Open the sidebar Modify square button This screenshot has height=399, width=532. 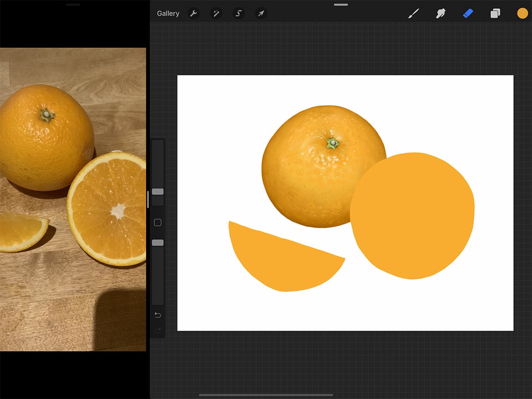pos(157,222)
